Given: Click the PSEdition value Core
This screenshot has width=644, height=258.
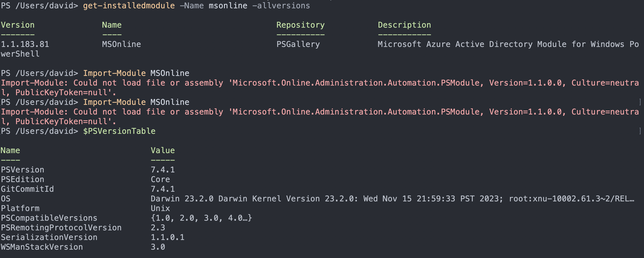Looking at the screenshot, I should 160,179.
